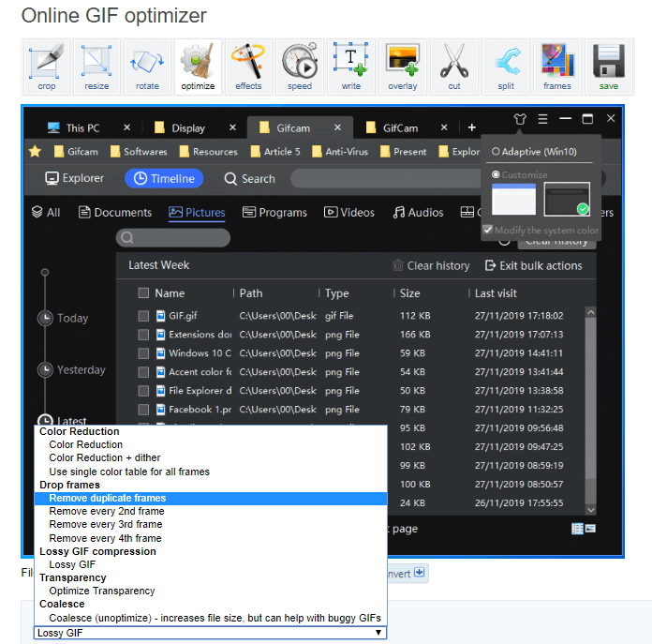Open the Pictures category tab

tap(197, 213)
